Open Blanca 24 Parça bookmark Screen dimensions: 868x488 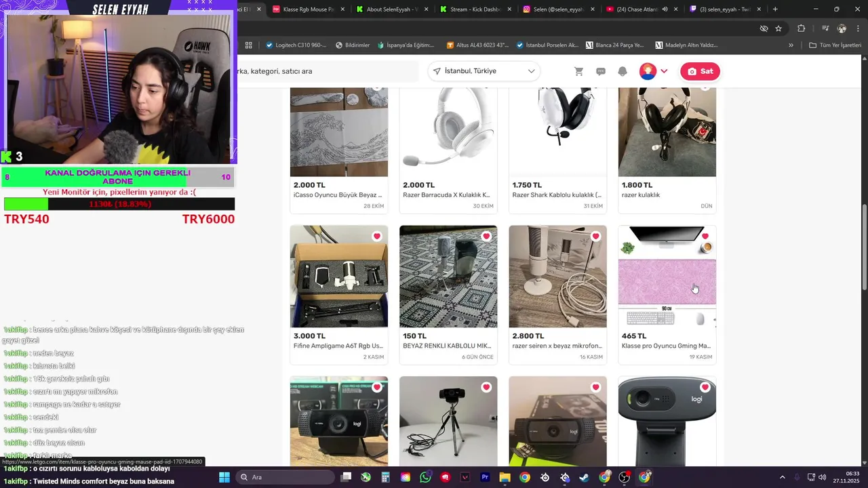614,45
